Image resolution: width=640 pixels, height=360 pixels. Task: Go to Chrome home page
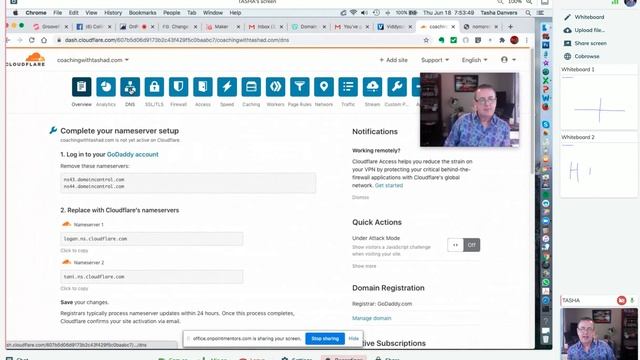pos(44,40)
